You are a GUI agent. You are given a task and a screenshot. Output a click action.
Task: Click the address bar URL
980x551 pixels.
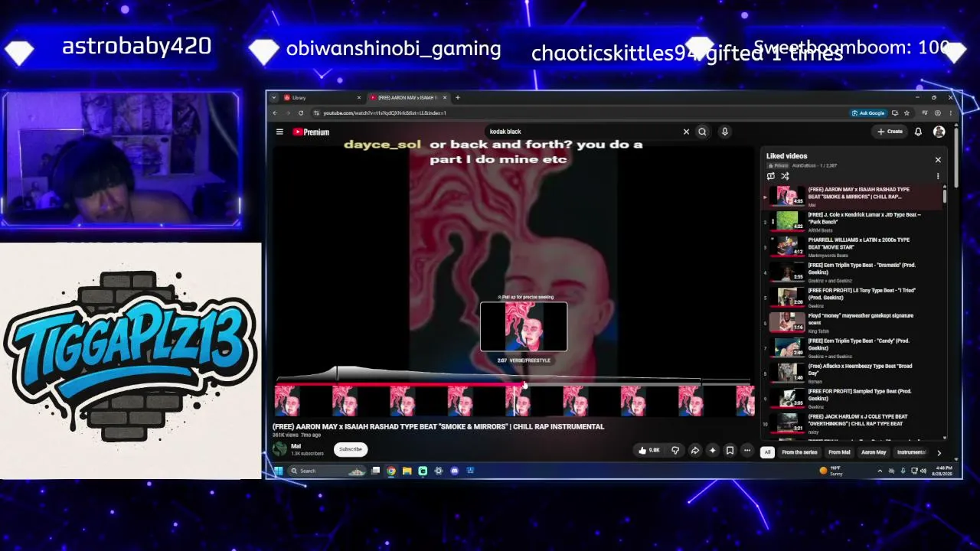(384, 112)
